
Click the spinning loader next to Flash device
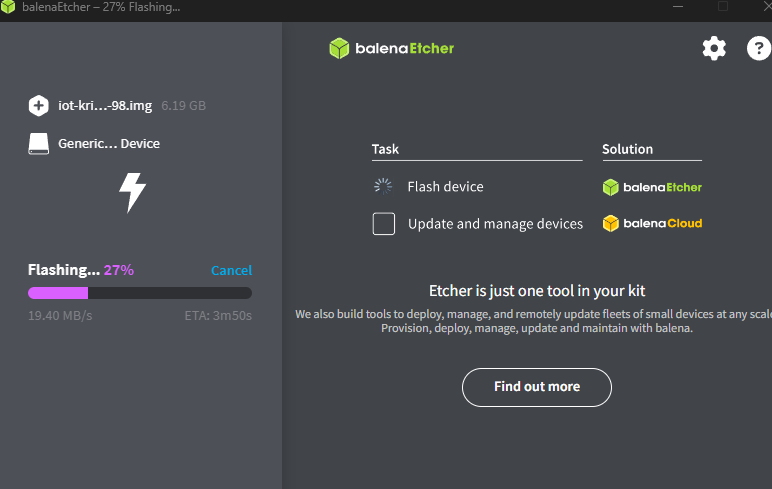383,187
